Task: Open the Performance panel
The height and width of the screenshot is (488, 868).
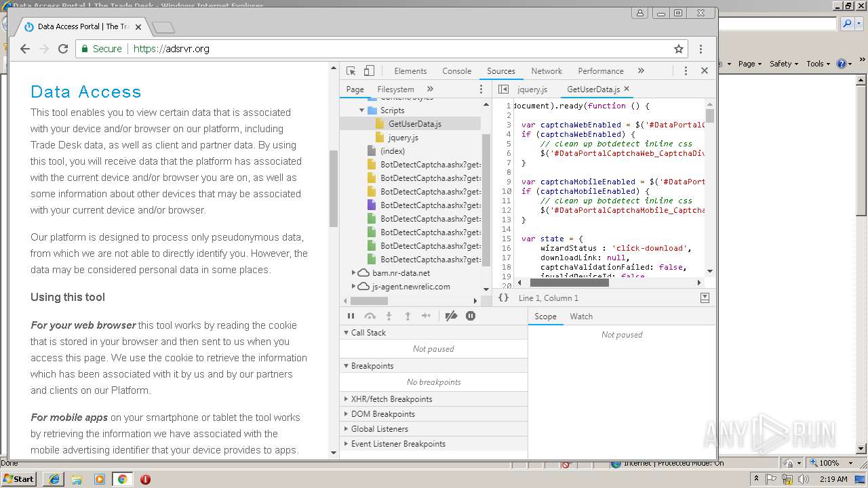Action: pos(601,70)
